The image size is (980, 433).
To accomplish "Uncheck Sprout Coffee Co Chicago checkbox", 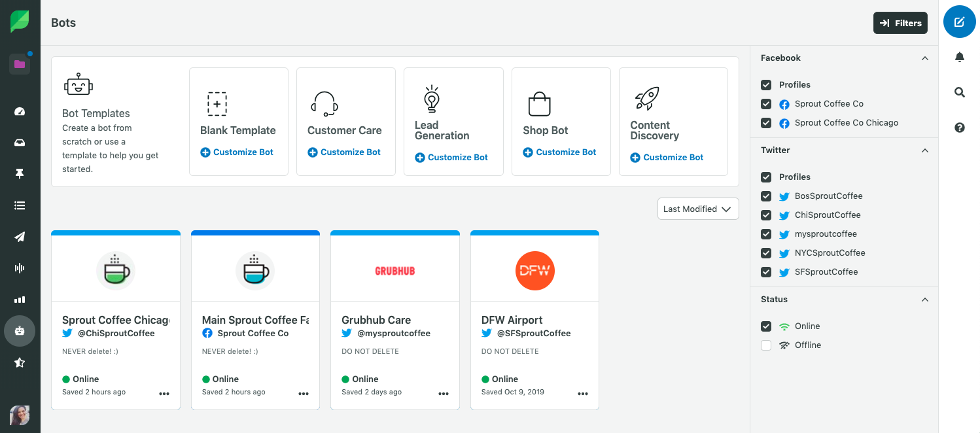I will (766, 123).
